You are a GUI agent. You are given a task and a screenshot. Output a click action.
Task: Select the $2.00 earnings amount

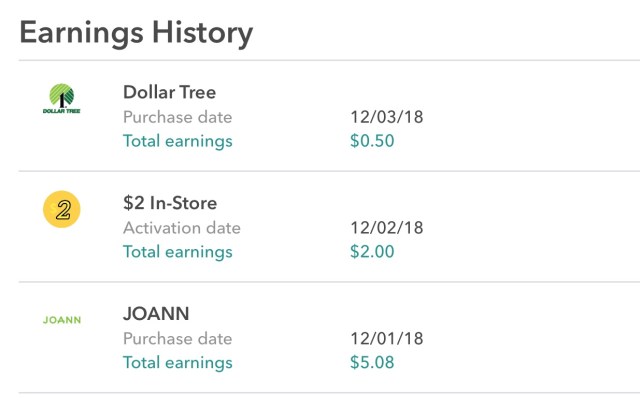372,252
